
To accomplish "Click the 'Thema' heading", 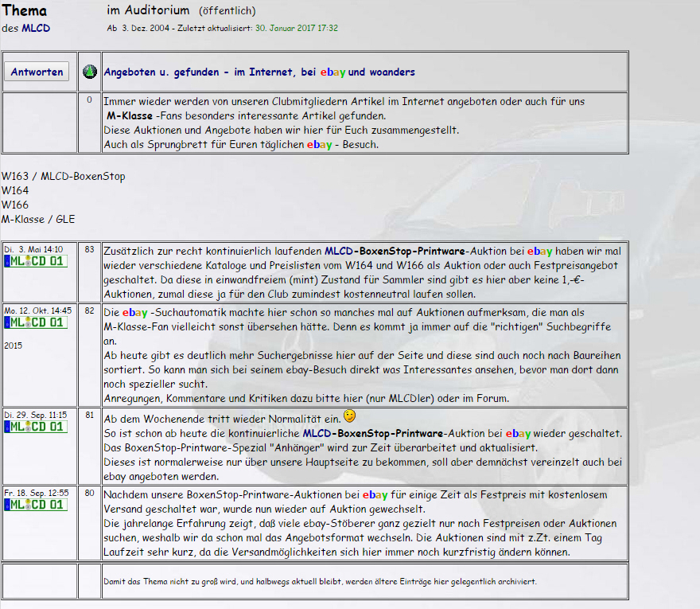I will click(25, 10).
